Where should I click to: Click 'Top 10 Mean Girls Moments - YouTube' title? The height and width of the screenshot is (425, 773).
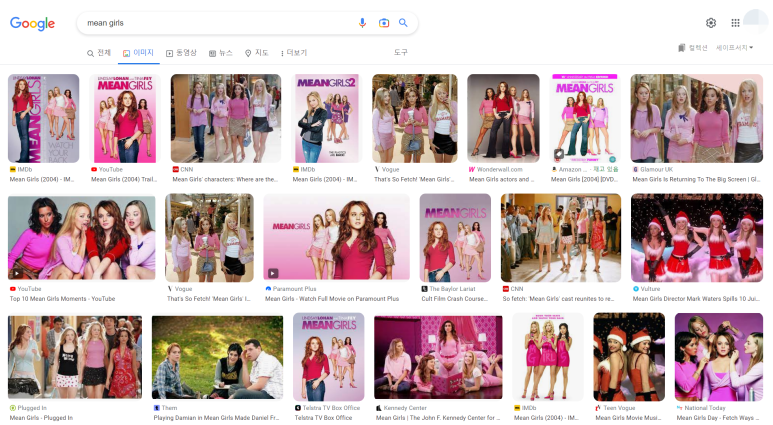point(62,299)
